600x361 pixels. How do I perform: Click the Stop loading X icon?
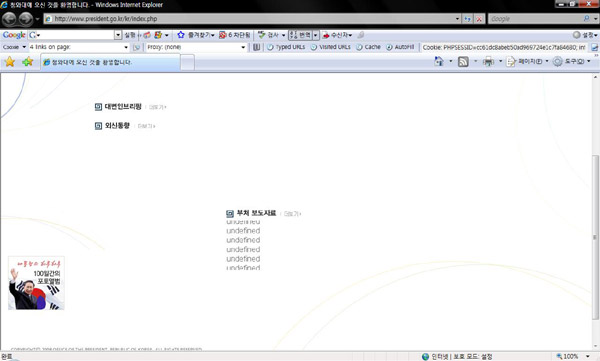[x=479, y=19]
